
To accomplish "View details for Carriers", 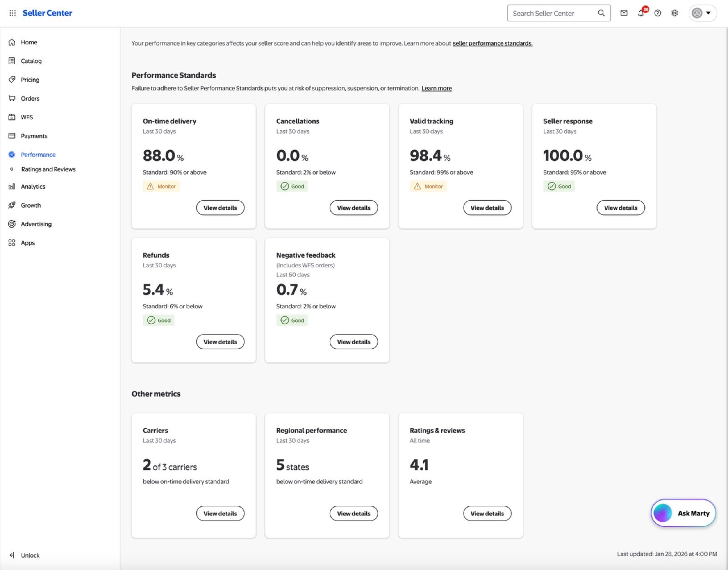I will [x=220, y=514].
